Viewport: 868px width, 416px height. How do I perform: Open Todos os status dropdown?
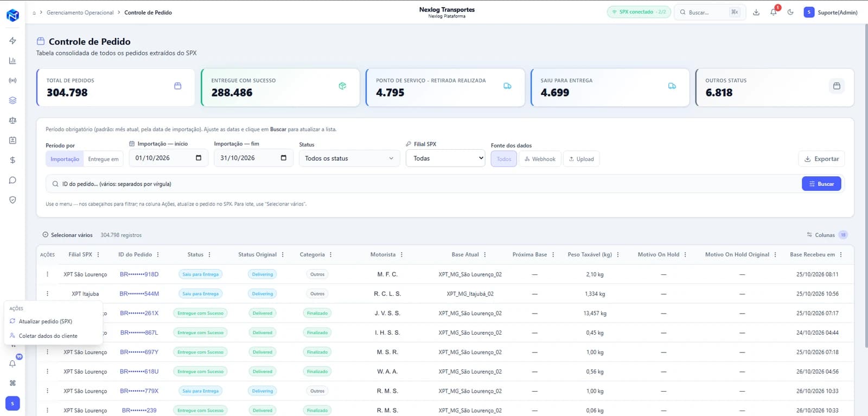coord(349,158)
